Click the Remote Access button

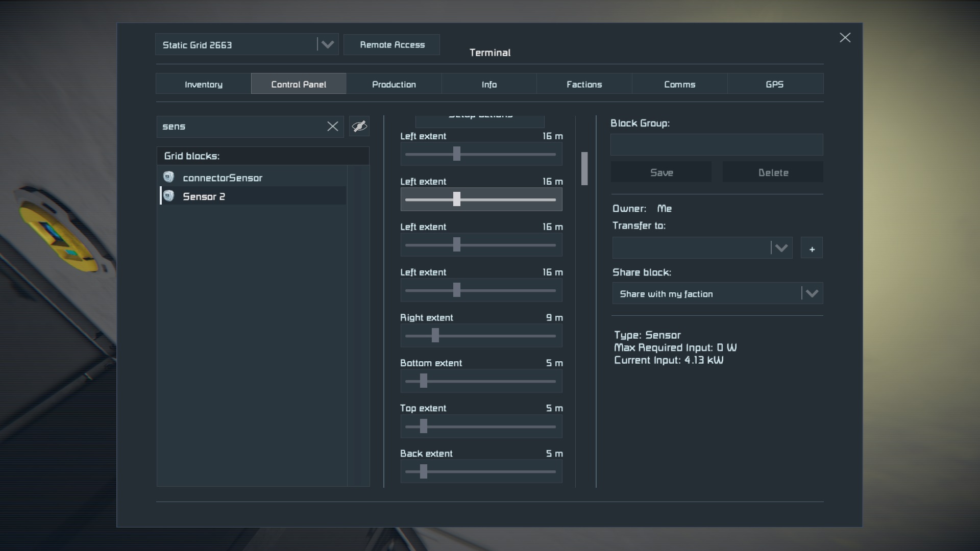392,45
